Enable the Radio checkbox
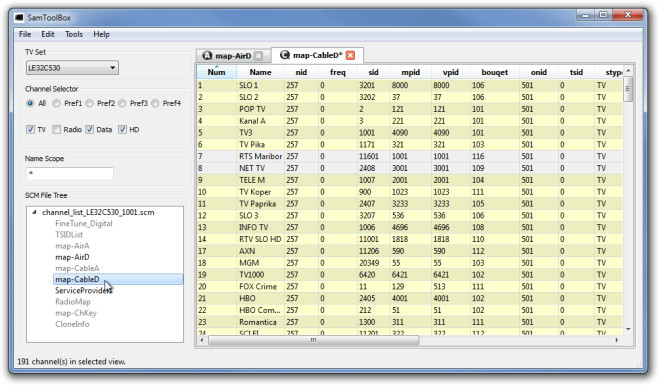Screen dimensions: 660x386 pyautogui.click(x=56, y=129)
